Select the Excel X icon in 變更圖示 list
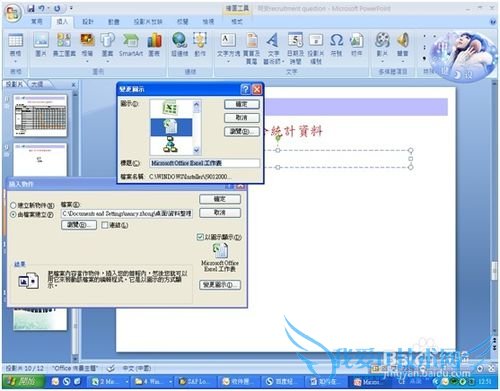 point(170,108)
